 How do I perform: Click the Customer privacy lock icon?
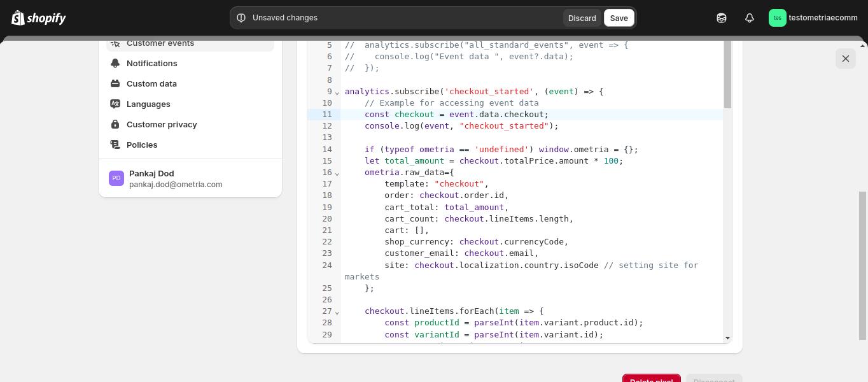pyautogui.click(x=115, y=124)
